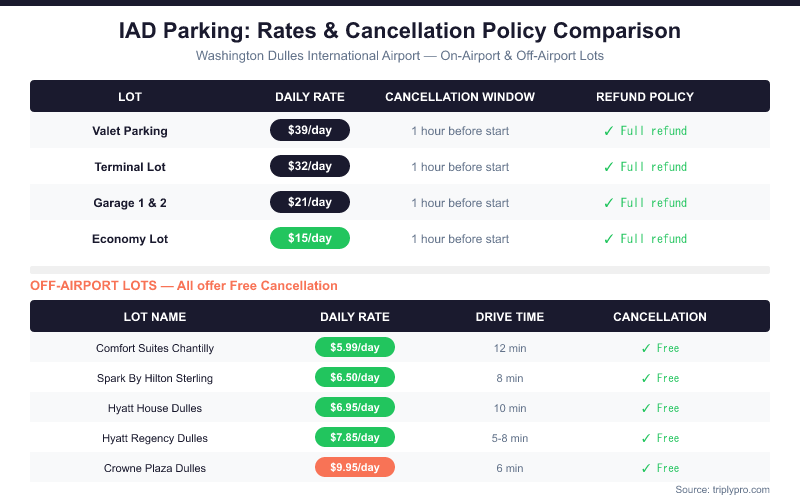Click the Economy Lot full refund checkmark

pyautogui.click(x=608, y=239)
